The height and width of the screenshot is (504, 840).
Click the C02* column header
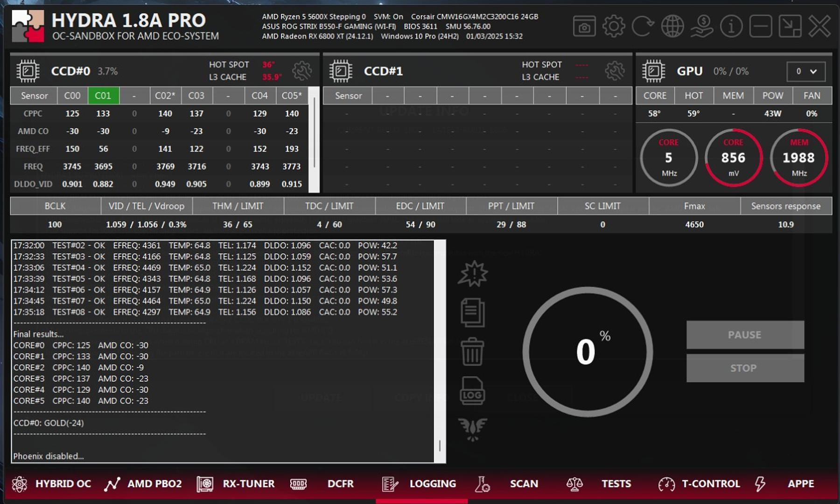point(165,96)
